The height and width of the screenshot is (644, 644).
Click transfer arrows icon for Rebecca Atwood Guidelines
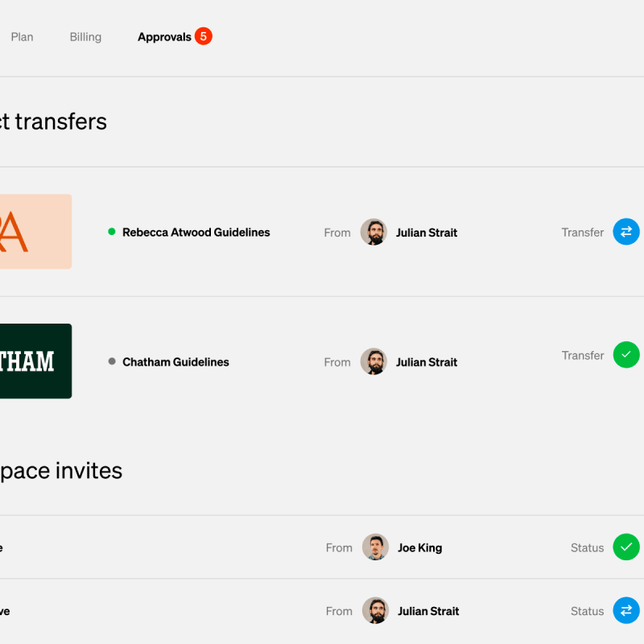tap(626, 232)
